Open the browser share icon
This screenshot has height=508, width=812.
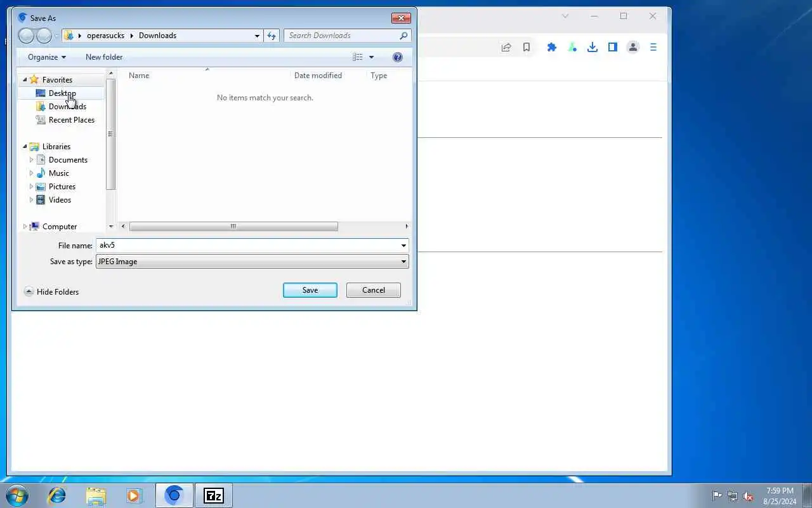tap(506, 47)
